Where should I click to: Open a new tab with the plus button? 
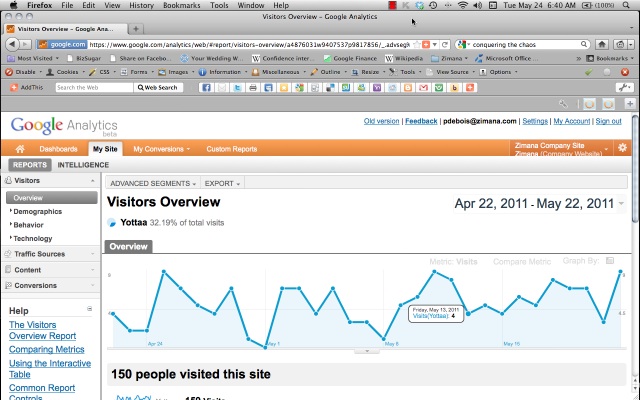(136, 29)
